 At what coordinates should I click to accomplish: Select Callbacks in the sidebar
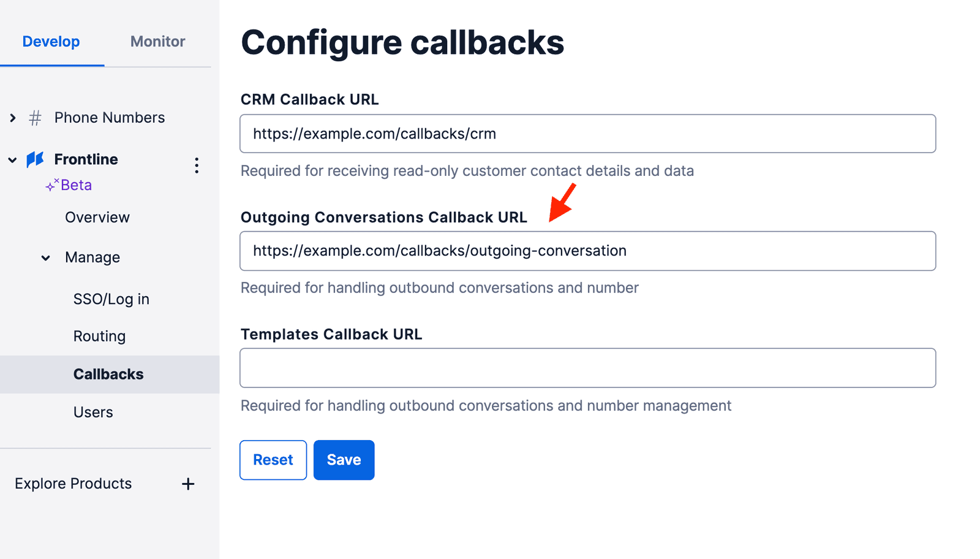(108, 374)
